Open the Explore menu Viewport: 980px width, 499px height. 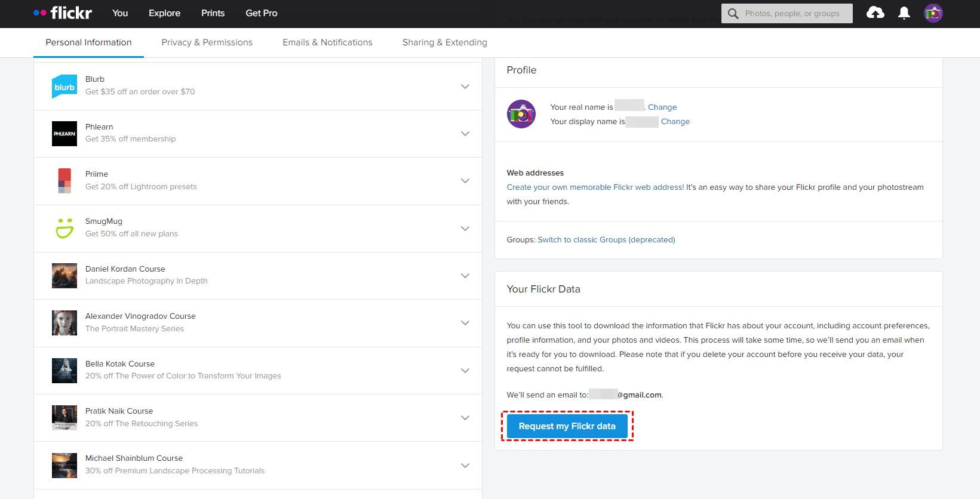click(x=164, y=13)
